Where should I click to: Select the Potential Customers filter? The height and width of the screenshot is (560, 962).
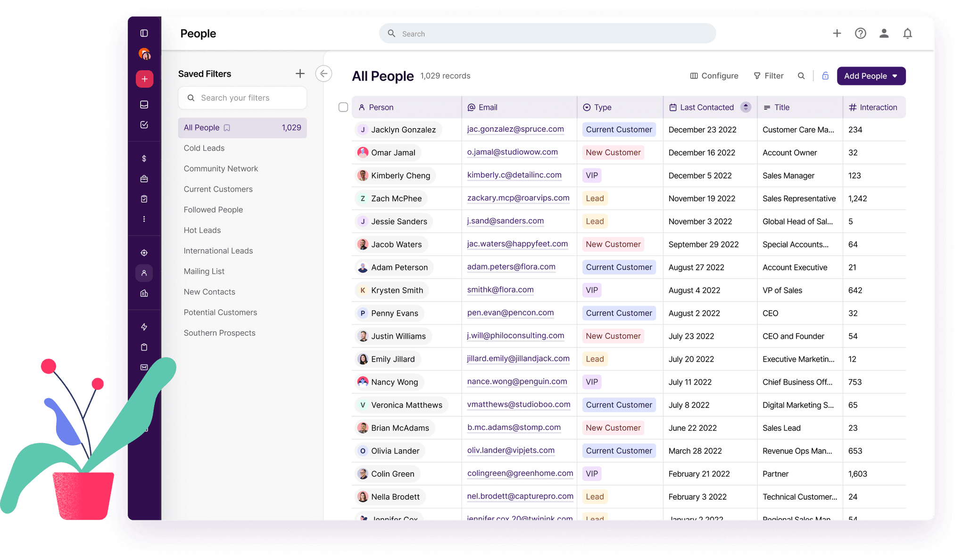(220, 313)
